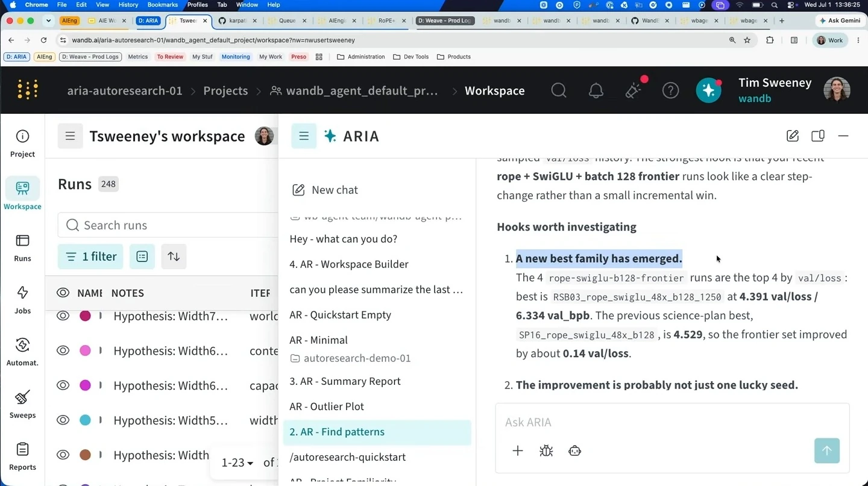
Task: Open the History menu in menu bar
Action: click(x=128, y=5)
